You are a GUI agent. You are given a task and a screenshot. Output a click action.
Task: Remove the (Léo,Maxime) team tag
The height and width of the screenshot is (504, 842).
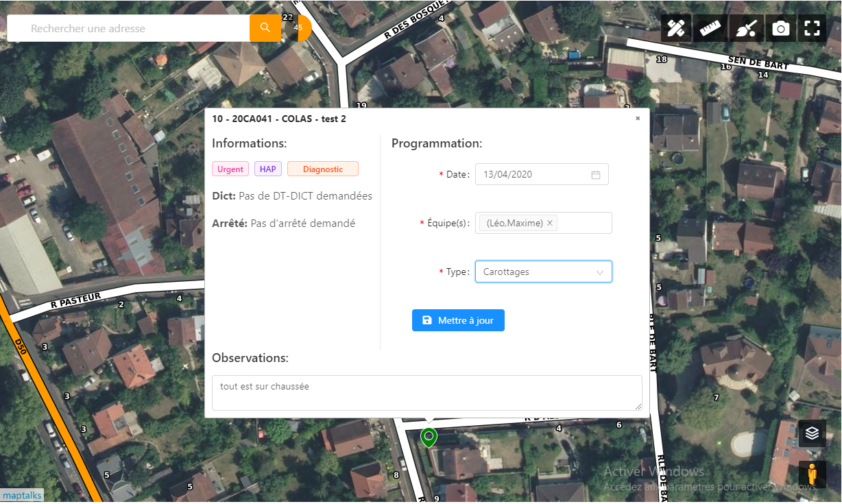550,223
